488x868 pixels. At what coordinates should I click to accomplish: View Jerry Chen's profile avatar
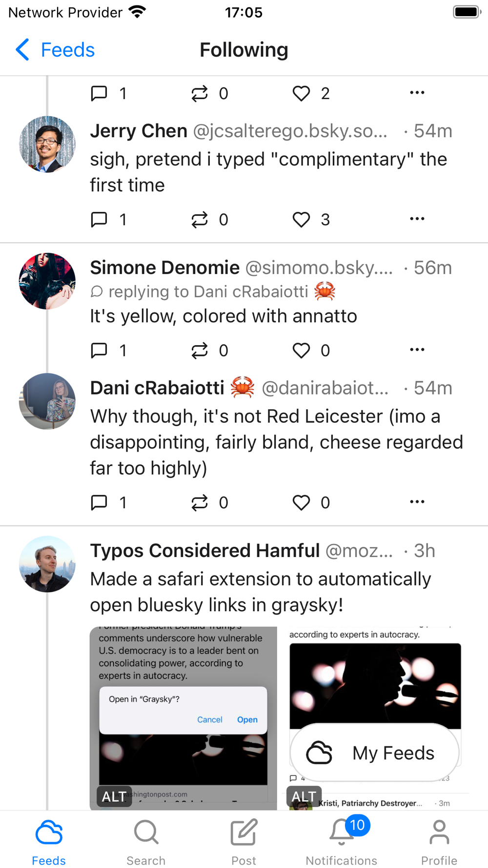coord(47,145)
